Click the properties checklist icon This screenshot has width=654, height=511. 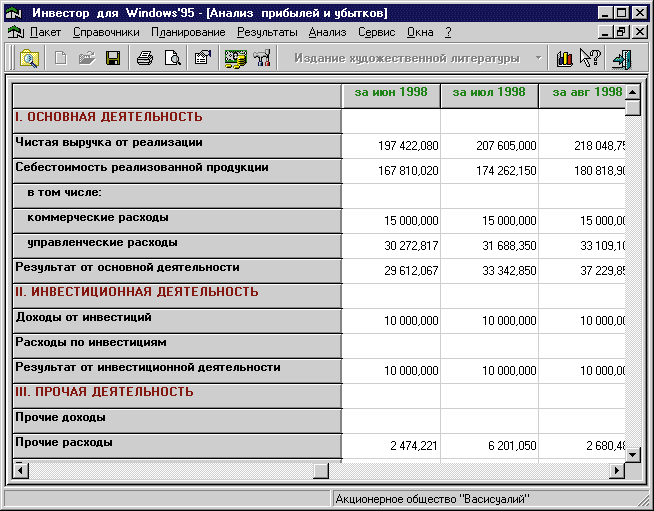click(x=203, y=58)
